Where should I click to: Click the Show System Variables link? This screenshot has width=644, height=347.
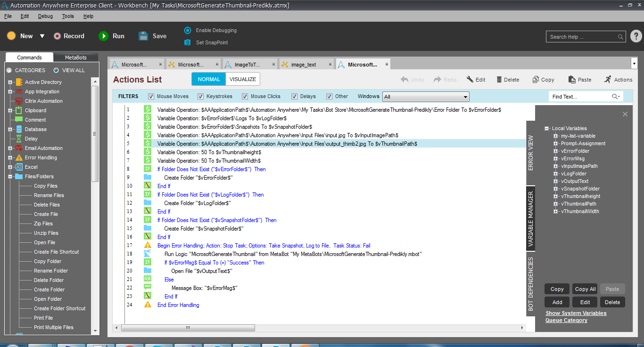[576, 313]
